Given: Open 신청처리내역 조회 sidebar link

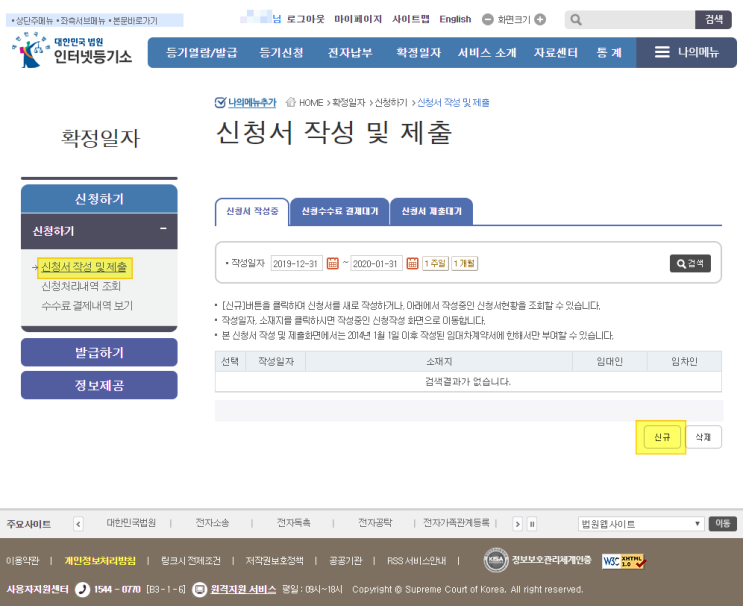Looking at the screenshot, I should 81,286.
